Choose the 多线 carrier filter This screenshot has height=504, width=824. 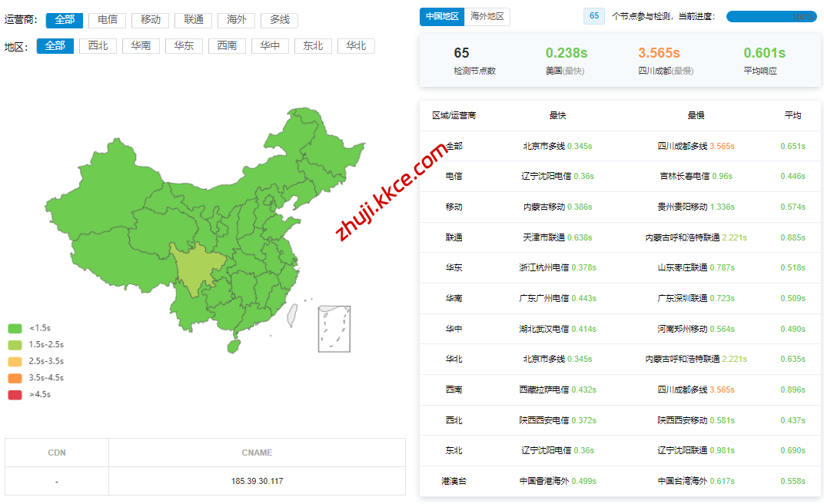(x=280, y=20)
